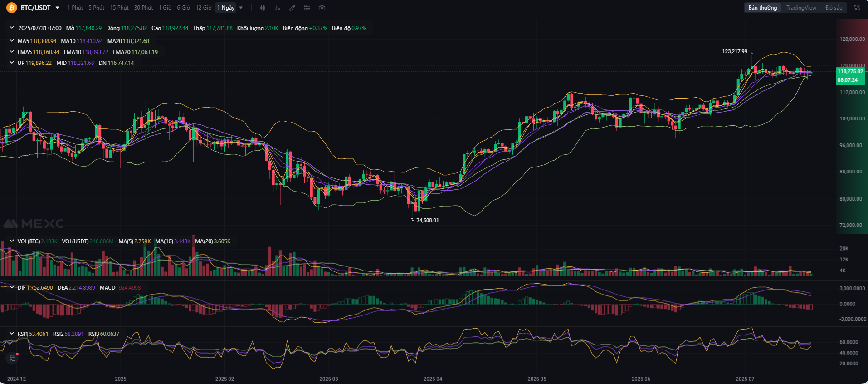
Task: Click the EMA5 value 118,160.94
Action: 46,52
